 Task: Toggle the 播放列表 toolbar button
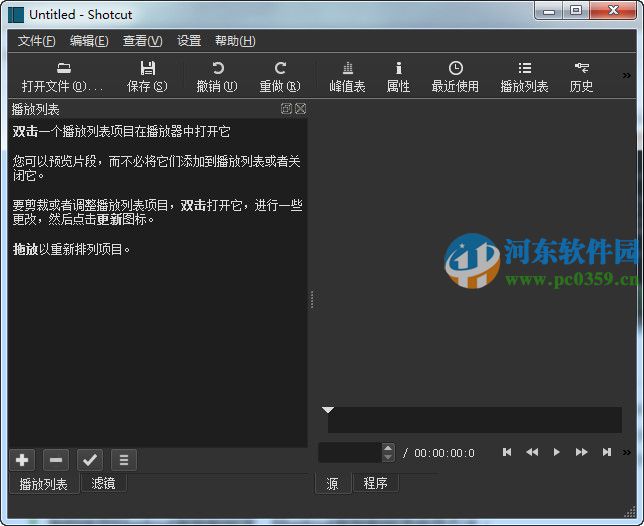(524, 77)
